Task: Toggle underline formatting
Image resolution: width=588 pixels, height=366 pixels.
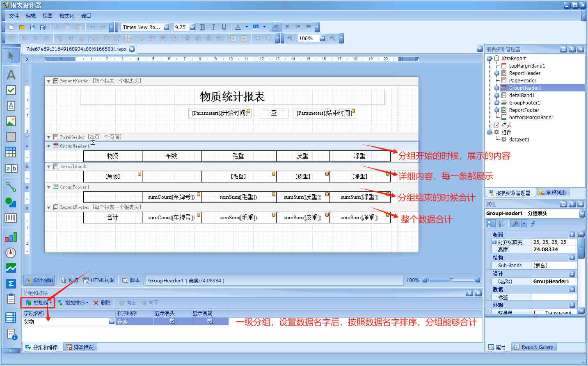Action: [224, 27]
